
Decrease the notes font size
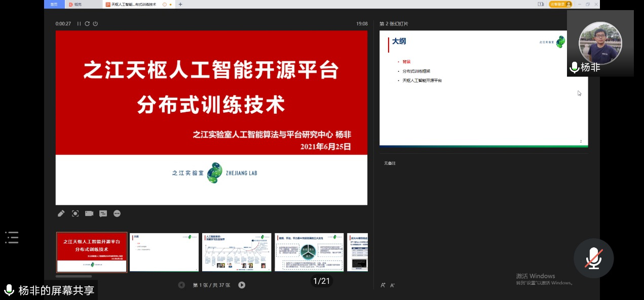392,285
